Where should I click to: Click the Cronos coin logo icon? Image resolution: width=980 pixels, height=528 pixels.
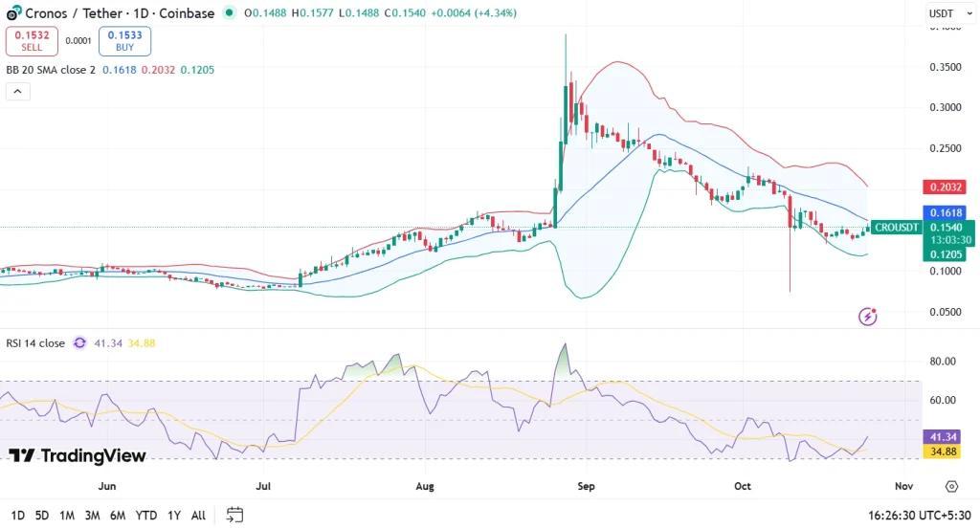[x=13, y=13]
